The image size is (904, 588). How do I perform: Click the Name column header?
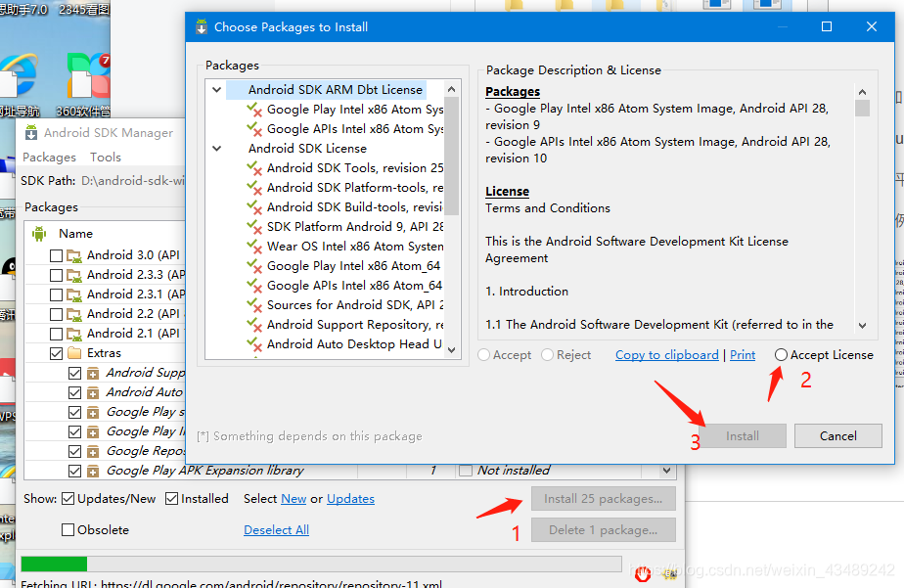[75, 234]
